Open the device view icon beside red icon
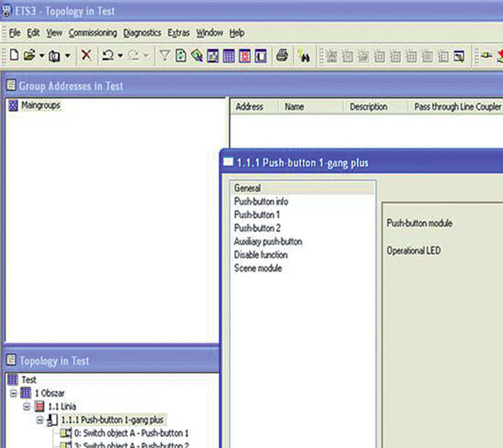This screenshot has width=503, height=448. [x=261, y=57]
